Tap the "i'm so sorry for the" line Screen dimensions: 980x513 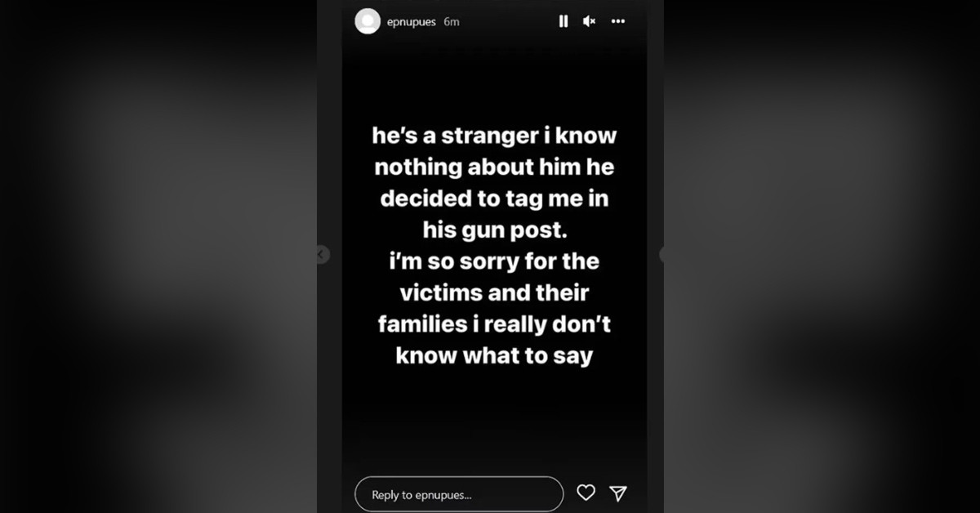tap(494, 261)
